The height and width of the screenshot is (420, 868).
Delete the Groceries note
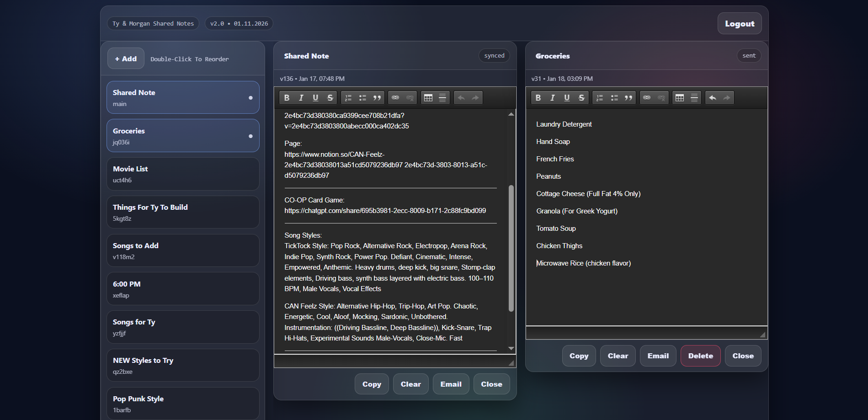pyautogui.click(x=700, y=356)
